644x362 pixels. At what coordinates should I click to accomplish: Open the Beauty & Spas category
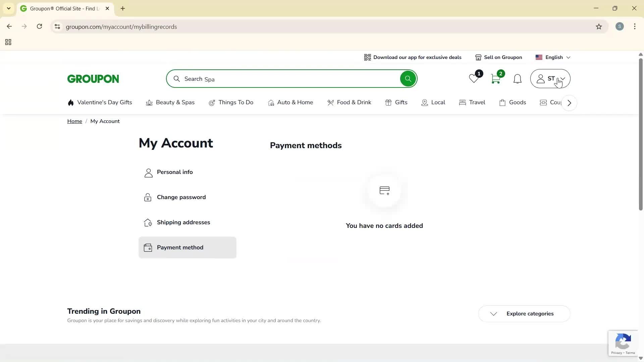tap(175, 103)
